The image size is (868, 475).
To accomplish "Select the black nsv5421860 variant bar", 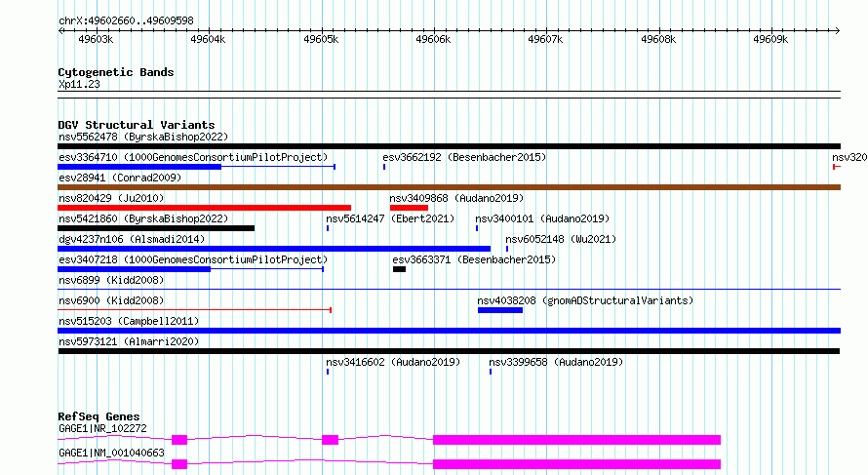I will (x=156, y=228).
